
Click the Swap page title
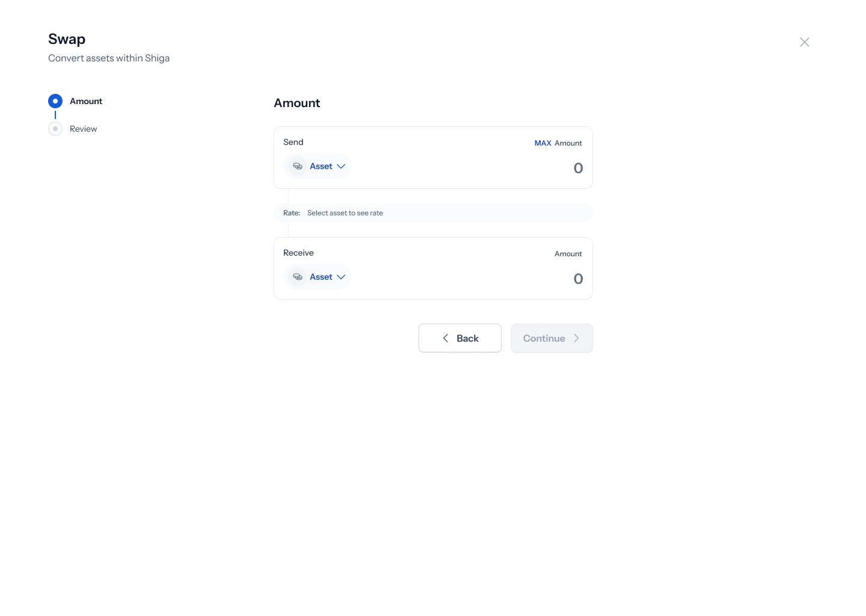coord(67,39)
